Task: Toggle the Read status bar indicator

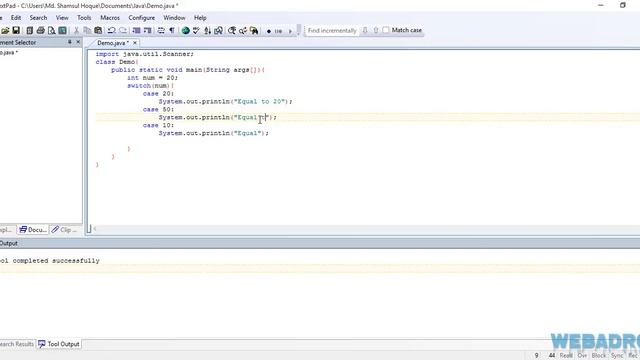Action: [566, 356]
